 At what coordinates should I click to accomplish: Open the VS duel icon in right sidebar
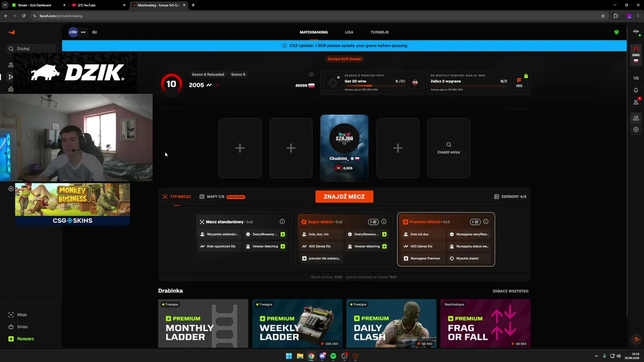point(636,78)
